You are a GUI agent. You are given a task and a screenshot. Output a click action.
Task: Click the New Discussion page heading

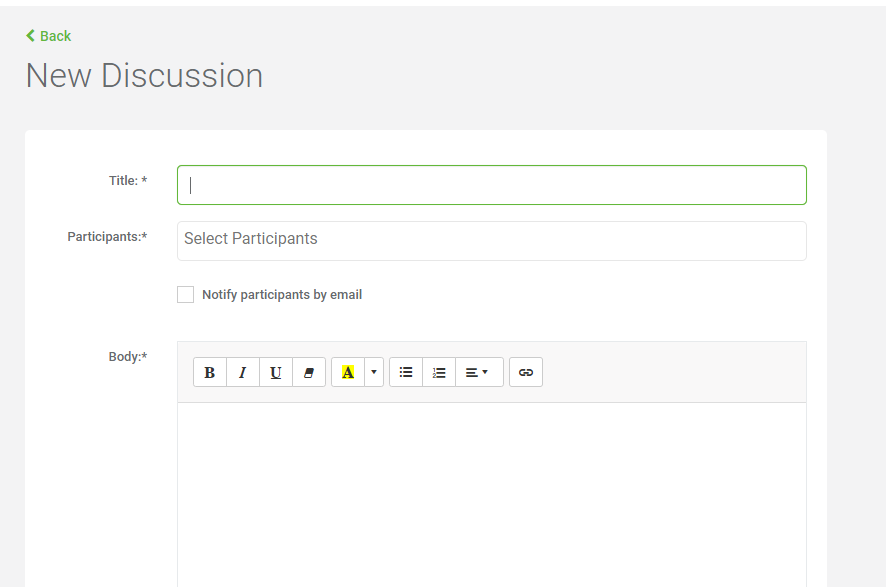[144, 76]
